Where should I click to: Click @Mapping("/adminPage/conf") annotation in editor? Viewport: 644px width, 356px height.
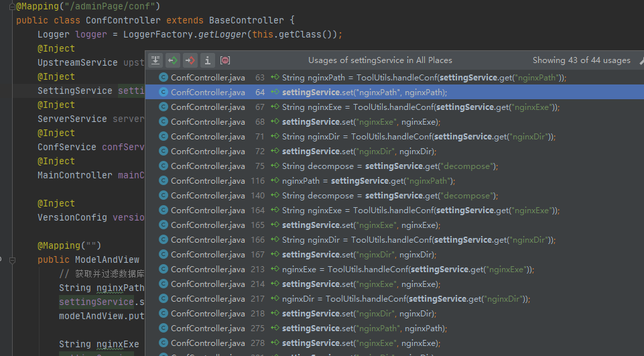click(x=88, y=6)
